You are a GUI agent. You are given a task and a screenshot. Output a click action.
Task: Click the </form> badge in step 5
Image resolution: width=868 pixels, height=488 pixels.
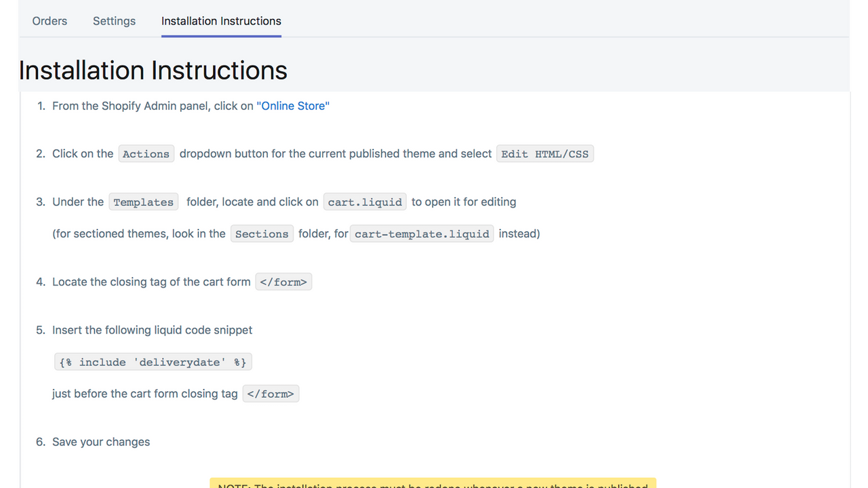click(271, 393)
